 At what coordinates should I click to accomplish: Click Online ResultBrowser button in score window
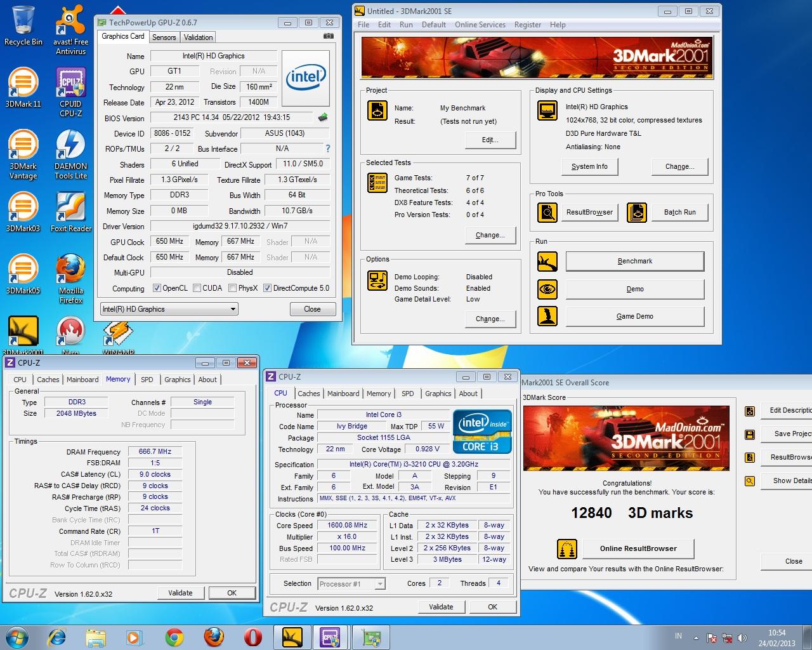638,548
